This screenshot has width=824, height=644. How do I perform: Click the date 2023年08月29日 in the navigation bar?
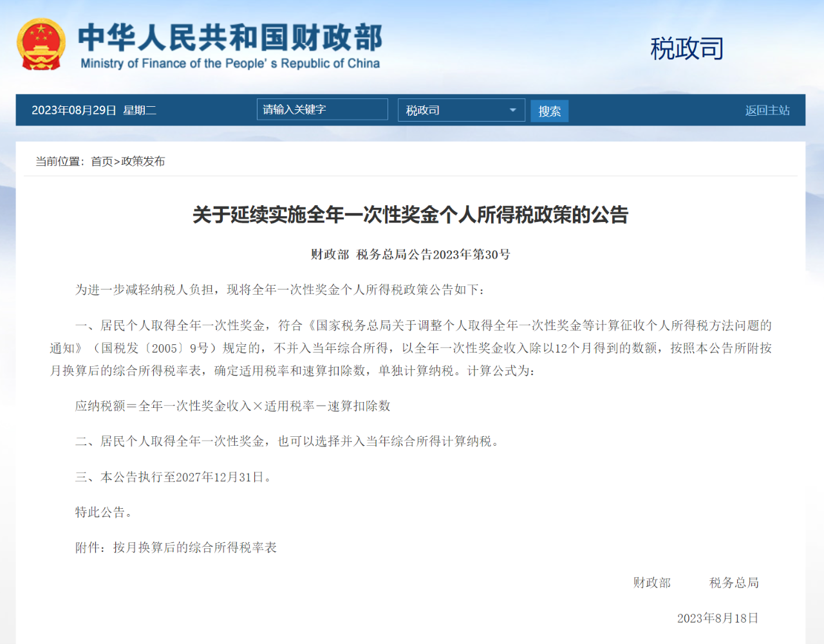click(74, 111)
